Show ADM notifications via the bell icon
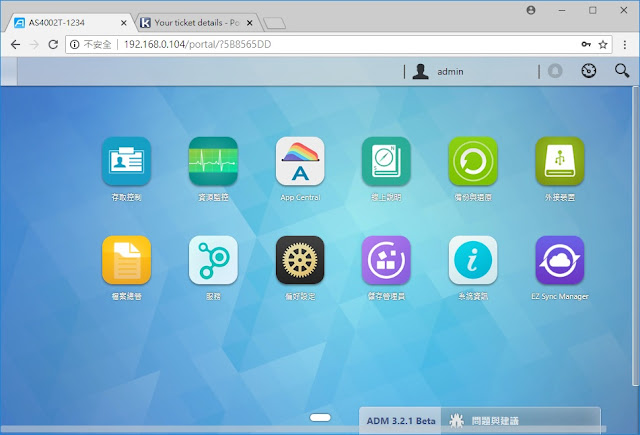This screenshot has height=435, width=640. tap(555, 71)
